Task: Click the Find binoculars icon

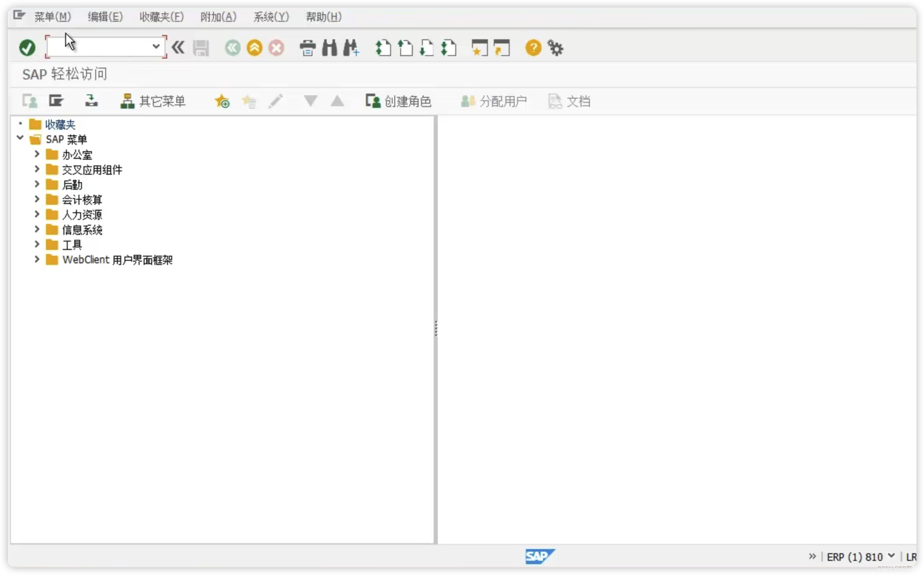Action: point(330,48)
